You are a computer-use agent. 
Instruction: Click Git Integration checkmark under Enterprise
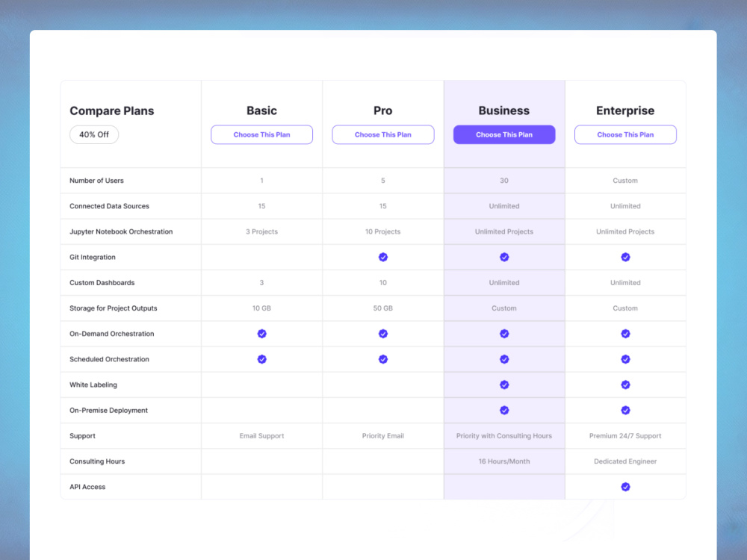pos(625,257)
